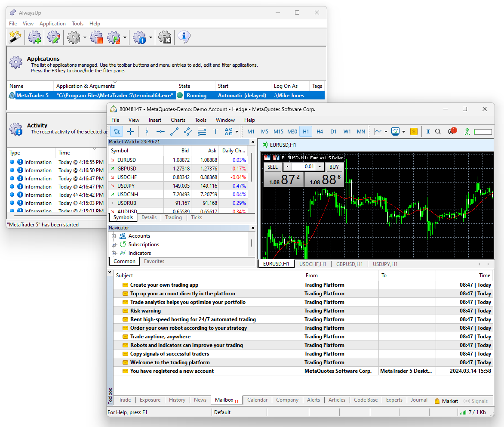Open the Market button in Toolbox
This screenshot has height=427, width=504.
(446, 401)
